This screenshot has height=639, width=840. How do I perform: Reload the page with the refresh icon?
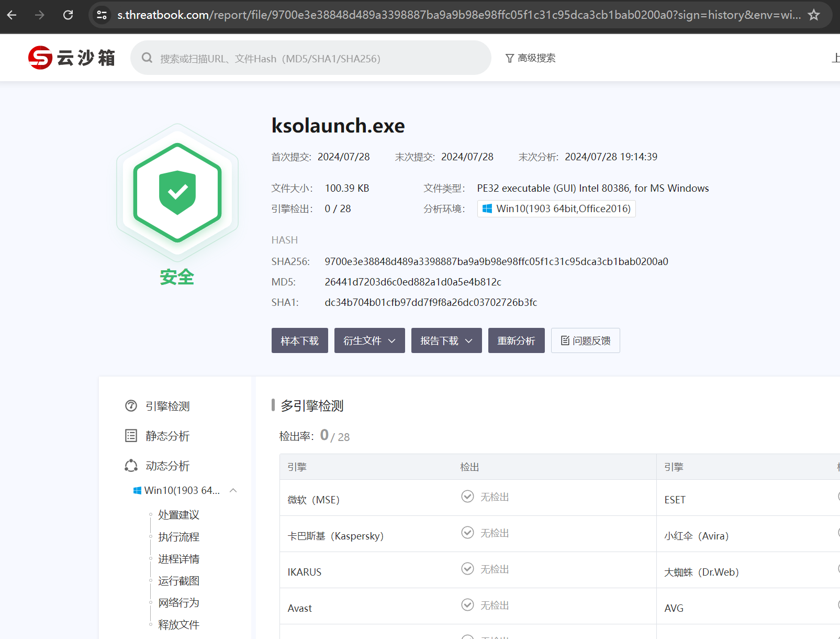[68, 15]
